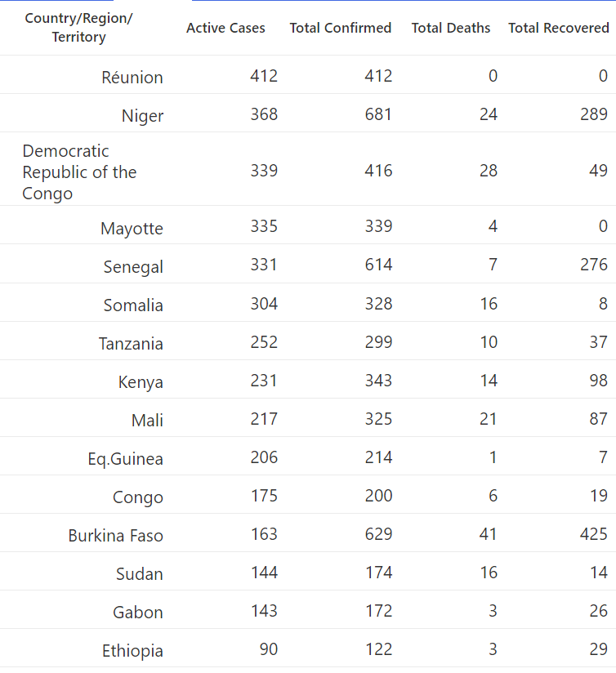Select the Total Recovered column header

click(559, 28)
